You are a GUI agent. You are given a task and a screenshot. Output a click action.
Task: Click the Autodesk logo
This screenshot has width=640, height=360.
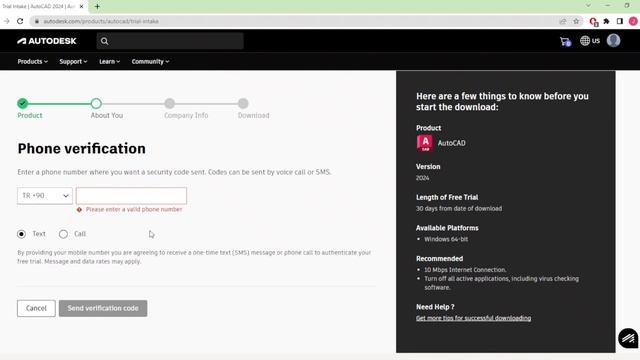coord(47,41)
